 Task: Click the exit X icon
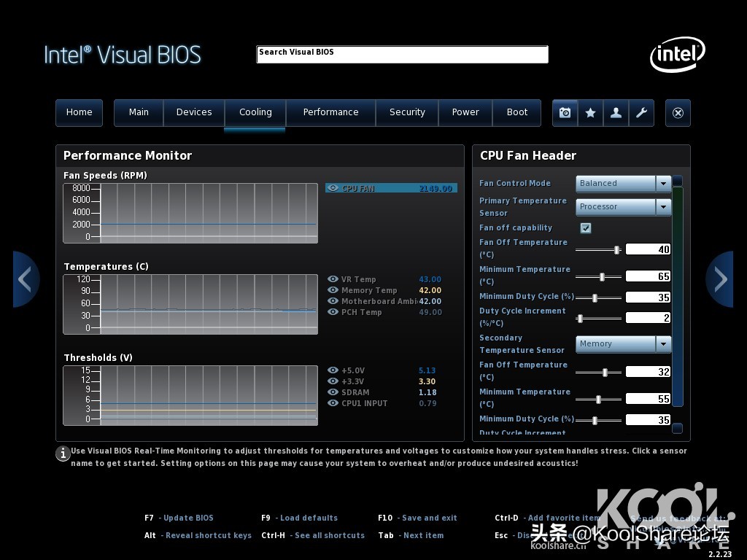678,113
